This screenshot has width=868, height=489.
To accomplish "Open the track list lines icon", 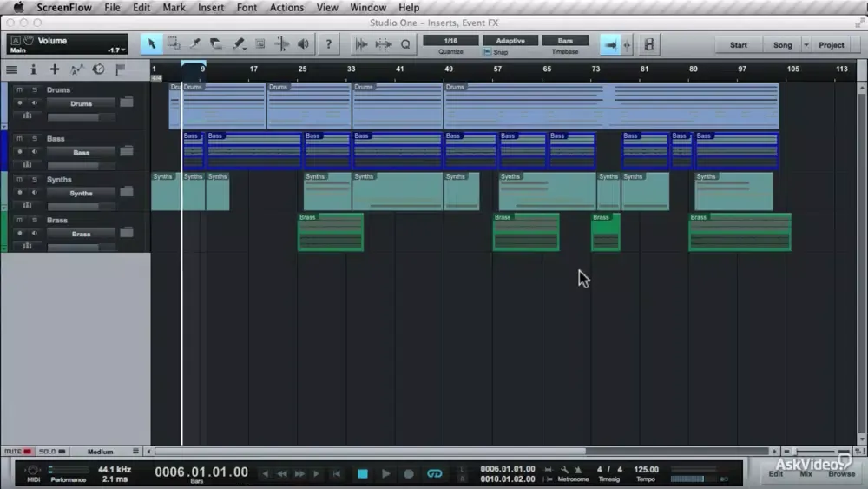I will point(11,69).
